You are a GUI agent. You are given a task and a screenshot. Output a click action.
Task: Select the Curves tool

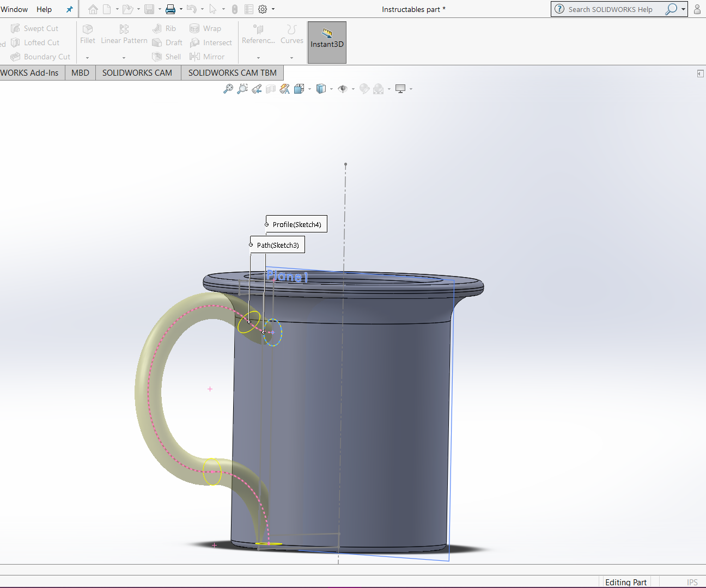[291, 35]
